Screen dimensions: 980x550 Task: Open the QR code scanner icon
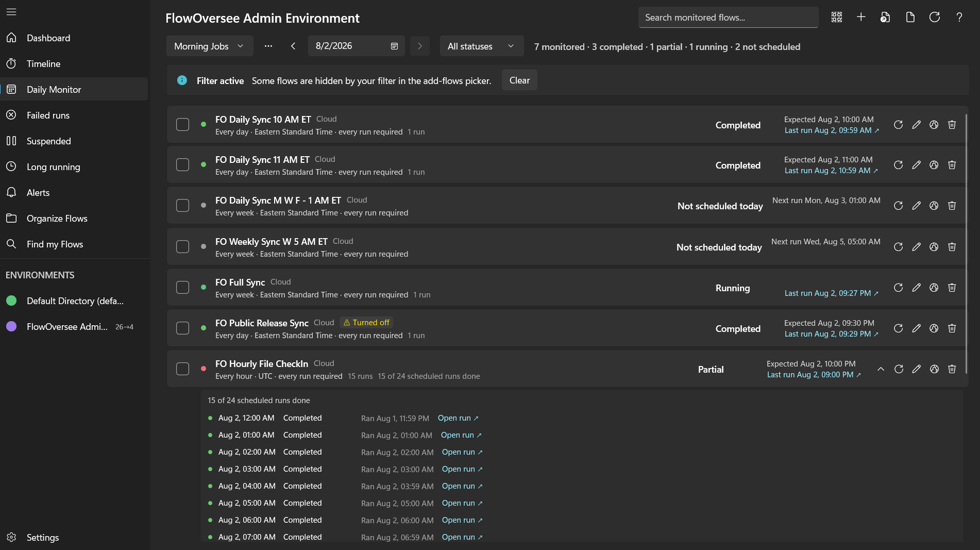(x=837, y=17)
